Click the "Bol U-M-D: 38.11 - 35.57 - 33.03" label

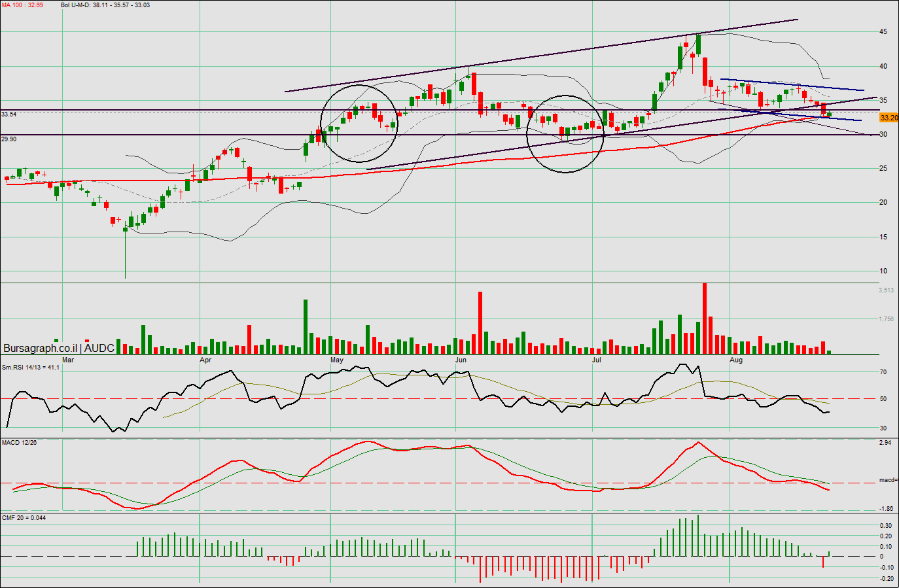tap(105, 5)
